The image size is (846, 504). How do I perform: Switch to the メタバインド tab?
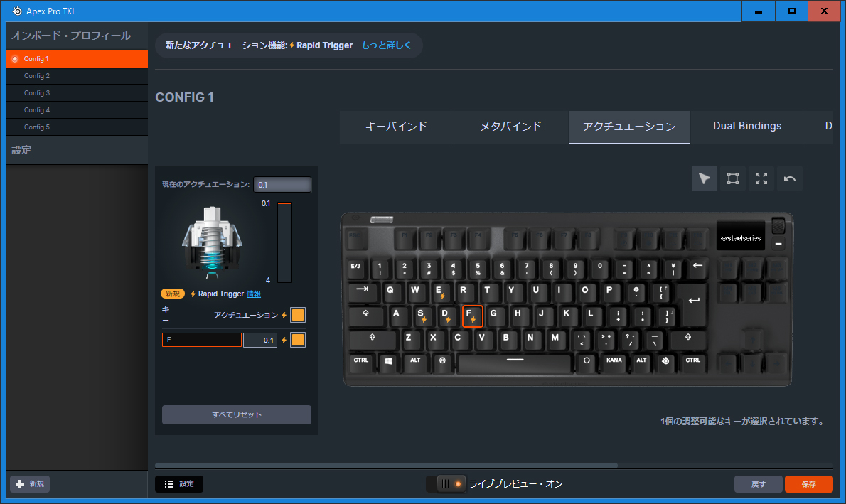(x=511, y=127)
